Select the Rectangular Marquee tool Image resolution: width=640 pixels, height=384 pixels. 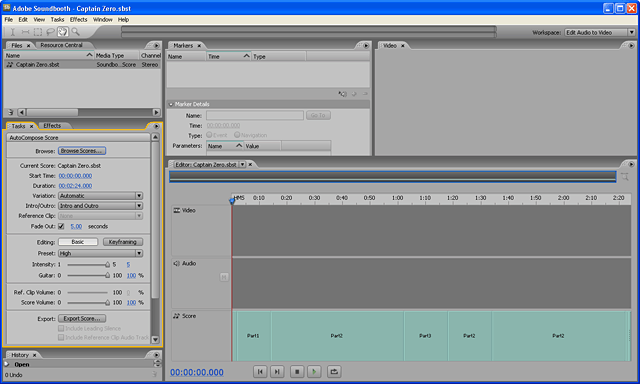(38, 32)
